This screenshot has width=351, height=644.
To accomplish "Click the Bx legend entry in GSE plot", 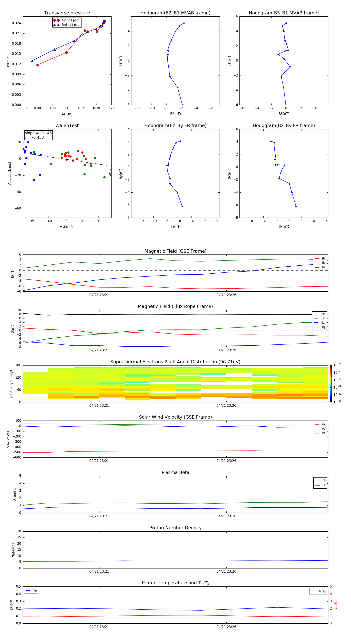I will coord(320,259).
